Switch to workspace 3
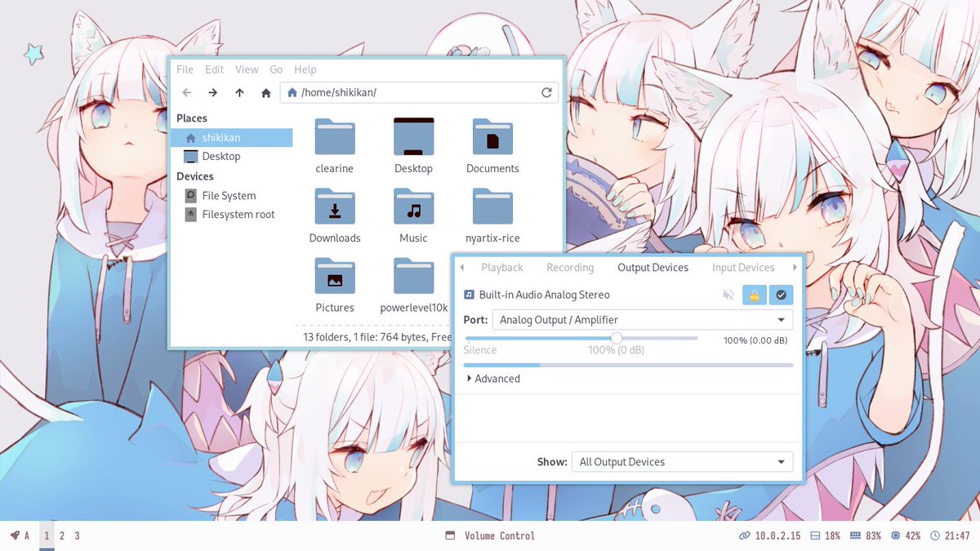This screenshot has width=980, height=551. tap(77, 535)
